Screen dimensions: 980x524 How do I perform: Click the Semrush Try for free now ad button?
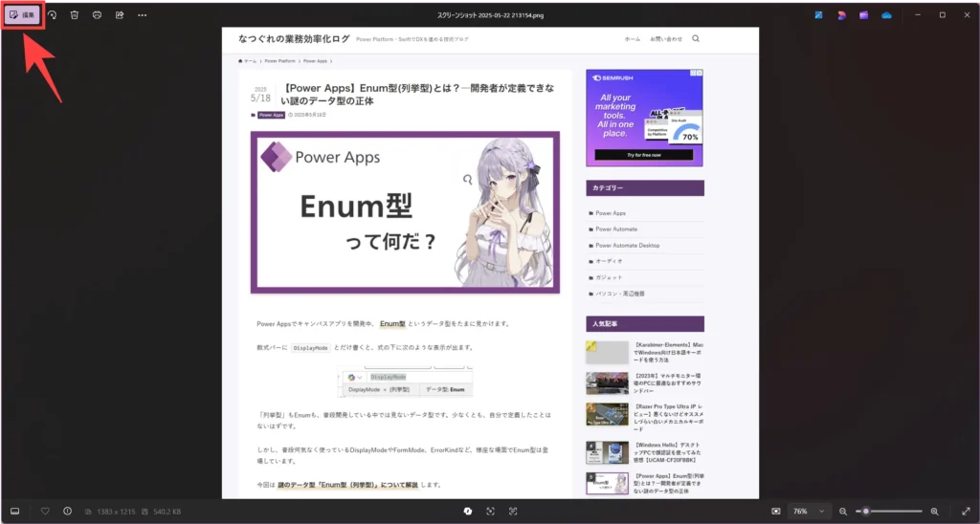pyautogui.click(x=644, y=154)
